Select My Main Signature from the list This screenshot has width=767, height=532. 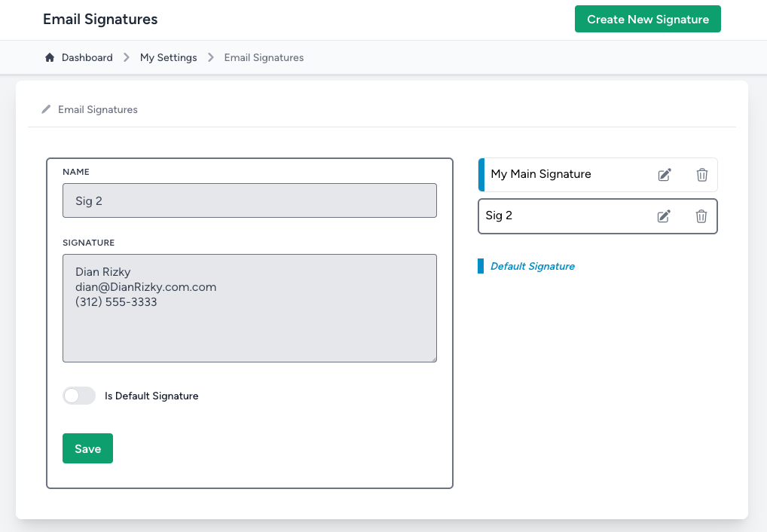coord(541,174)
